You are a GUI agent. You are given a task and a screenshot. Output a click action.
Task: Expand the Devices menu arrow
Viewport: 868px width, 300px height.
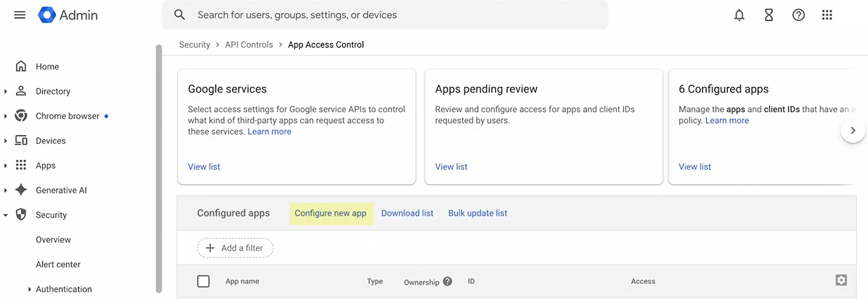(6, 141)
